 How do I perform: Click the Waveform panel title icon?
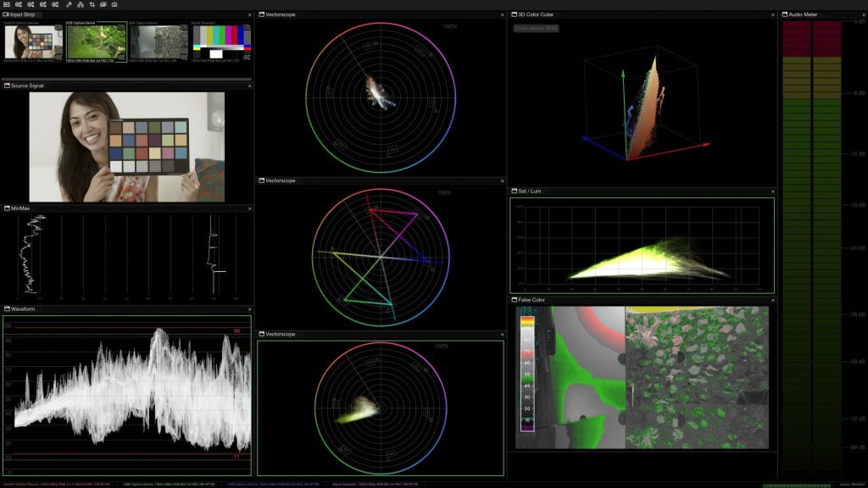coord(6,310)
